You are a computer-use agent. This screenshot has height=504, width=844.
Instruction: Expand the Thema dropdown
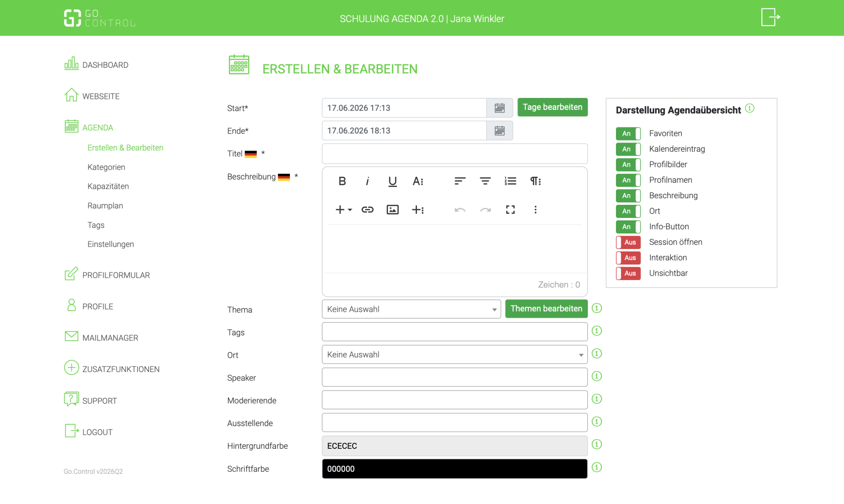411,309
